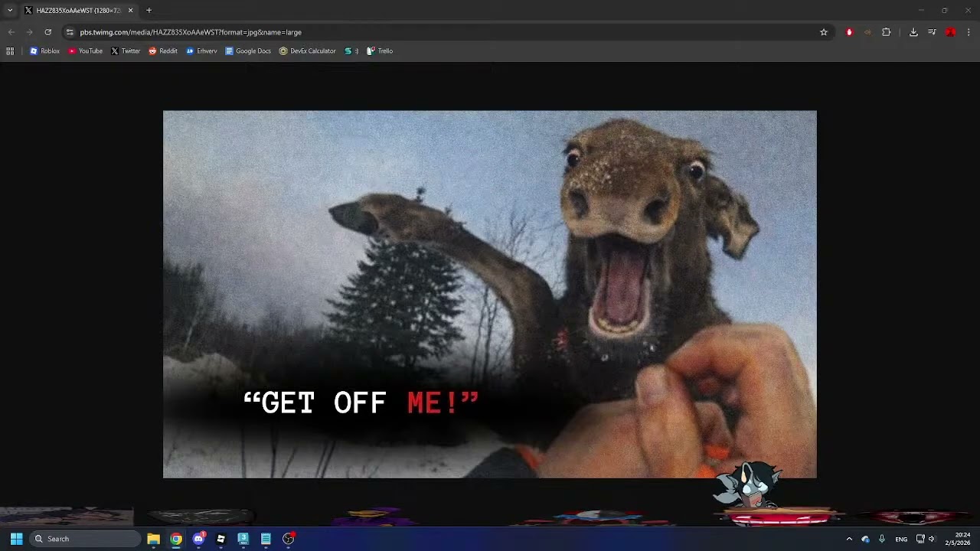
Task: Open the apps grid in bookmarks bar
Action: tap(10, 51)
